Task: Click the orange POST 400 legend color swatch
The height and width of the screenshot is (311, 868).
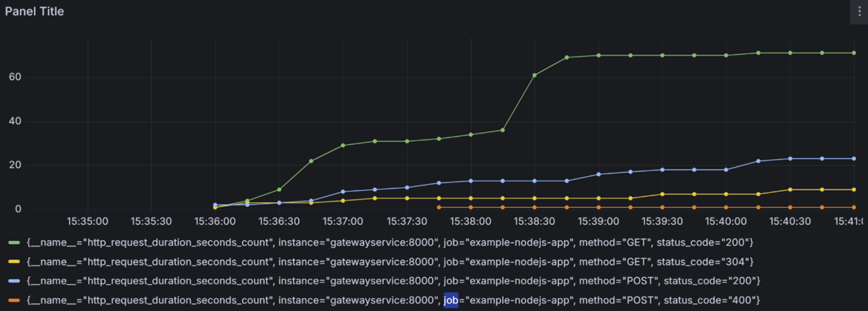Action: (x=14, y=301)
